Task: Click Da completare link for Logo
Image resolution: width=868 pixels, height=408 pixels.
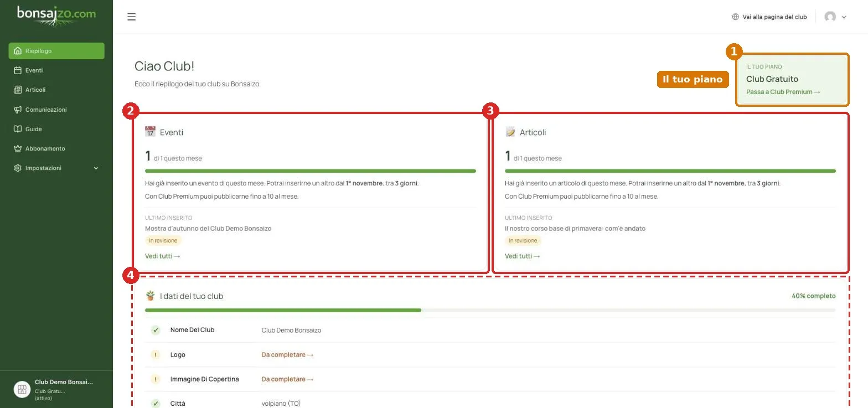Action: [x=288, y=355]
